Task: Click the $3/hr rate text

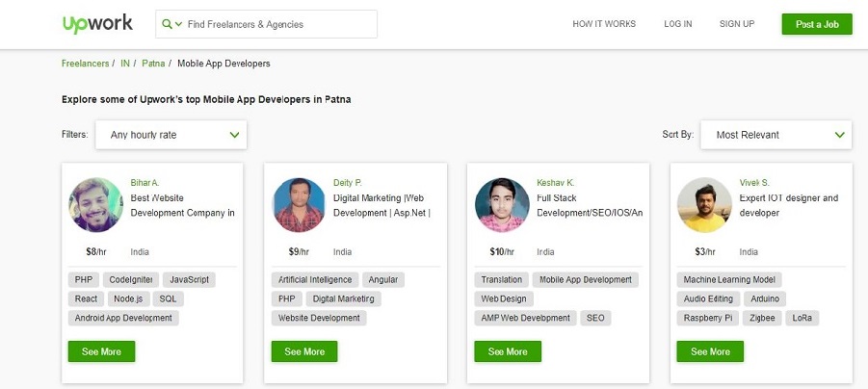Action: click(x=704, y=251)
